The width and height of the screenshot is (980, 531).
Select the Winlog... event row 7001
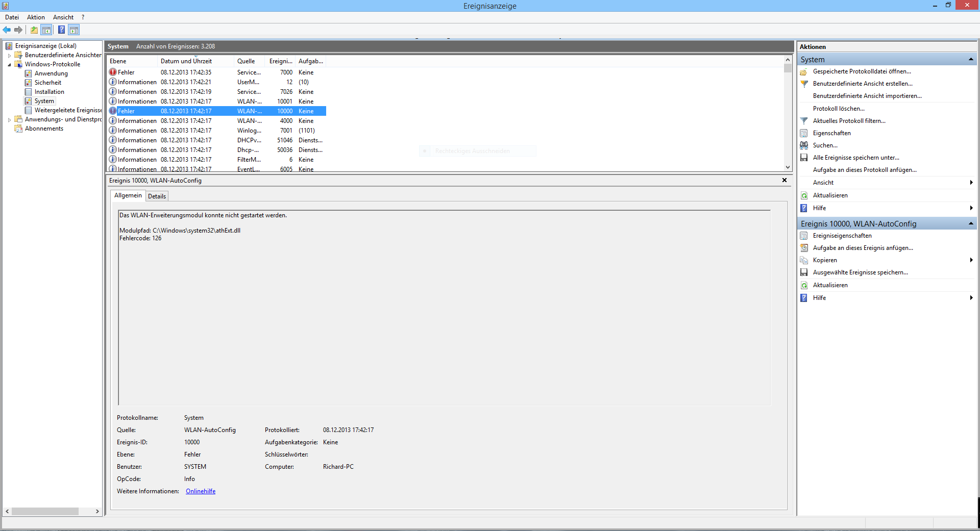[216, 131]
